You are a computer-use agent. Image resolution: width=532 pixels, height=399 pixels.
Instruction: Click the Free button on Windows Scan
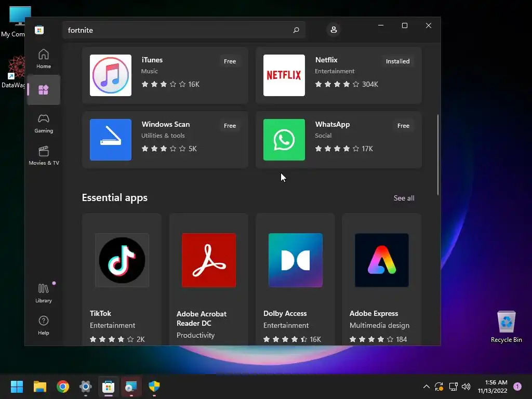click(x=230, y=126)
